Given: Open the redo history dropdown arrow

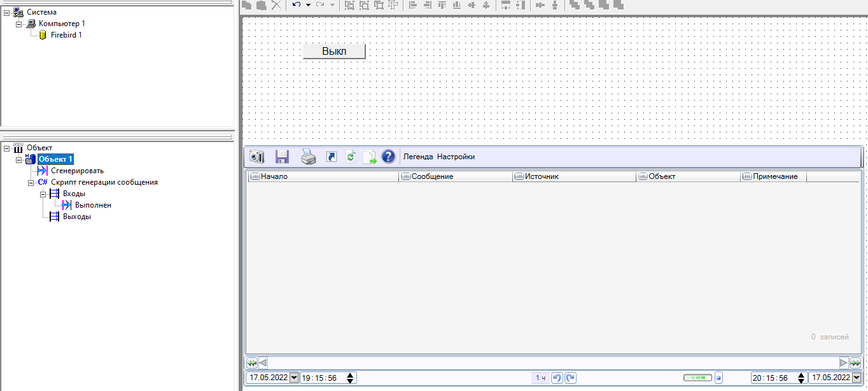Looking at the screenshot, I should [332, 4].
